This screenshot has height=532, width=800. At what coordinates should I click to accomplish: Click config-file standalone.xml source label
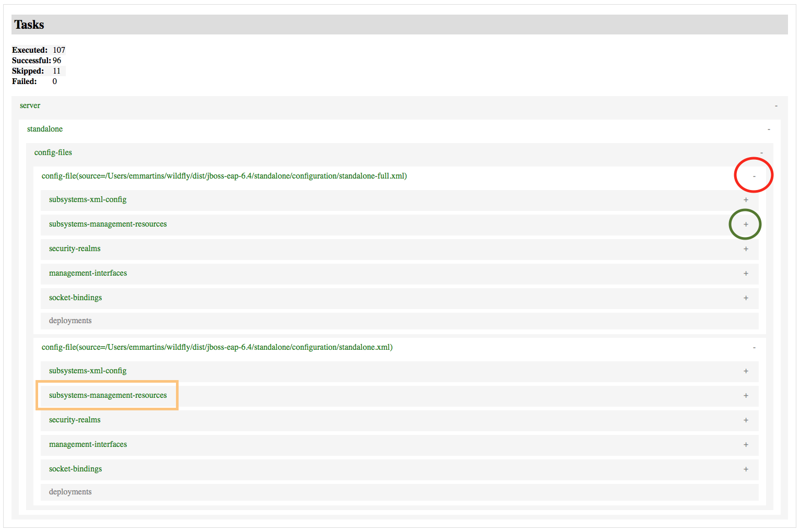217,347
